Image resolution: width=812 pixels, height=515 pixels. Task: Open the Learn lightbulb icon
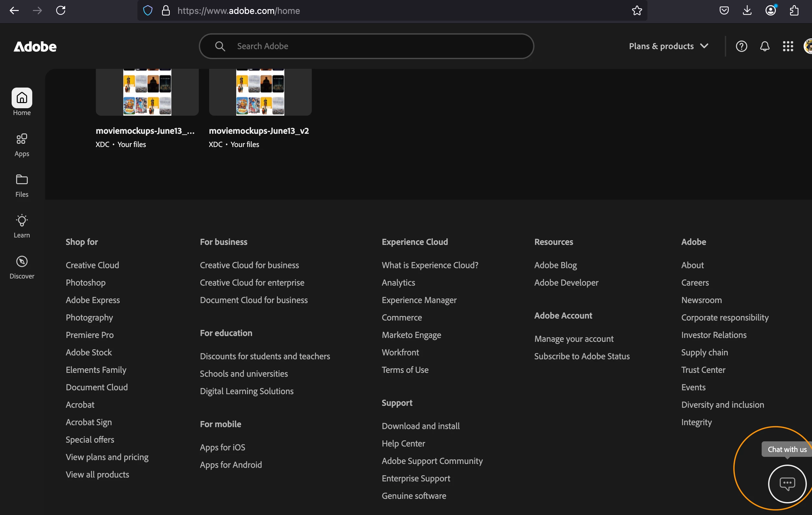[22, 220]
